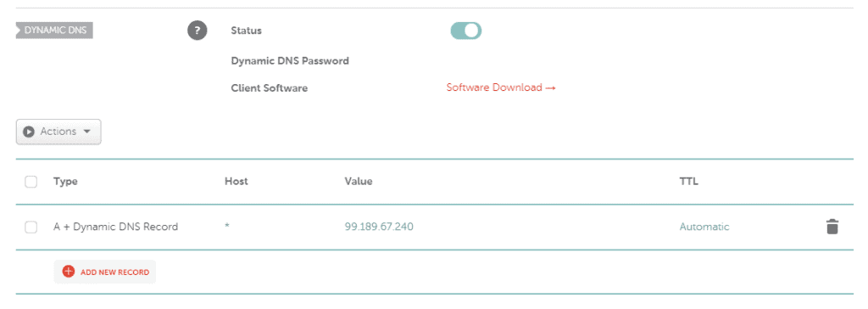Click the Host column header
Screen dimensions: 868x309
[x=236, y=182]
